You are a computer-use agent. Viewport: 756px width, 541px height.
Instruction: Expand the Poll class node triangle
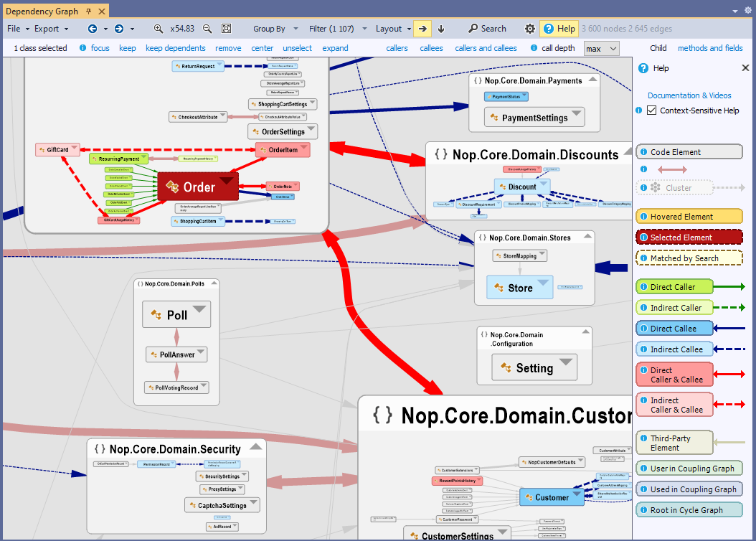[x=199, y=309]
